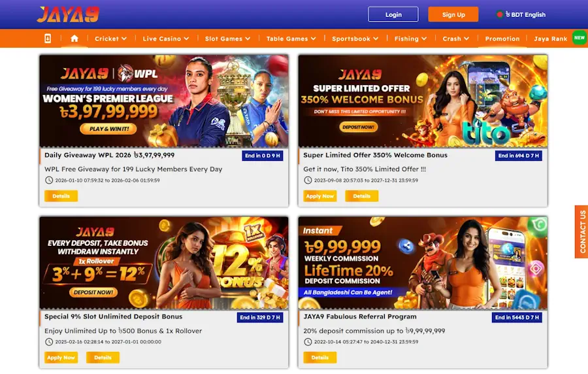Expand the Sportsbook chevron menu
The image size is (588, 374).
point(355,39)
